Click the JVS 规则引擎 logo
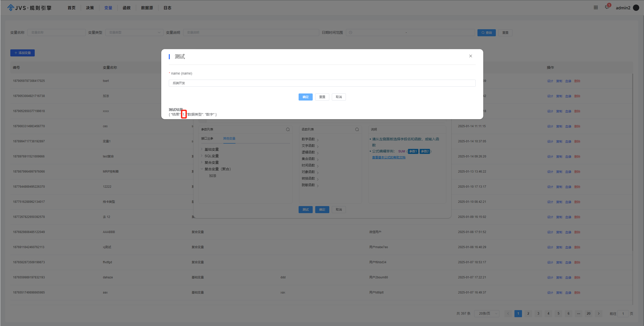644x326 pixels. (x=29, y=8)
